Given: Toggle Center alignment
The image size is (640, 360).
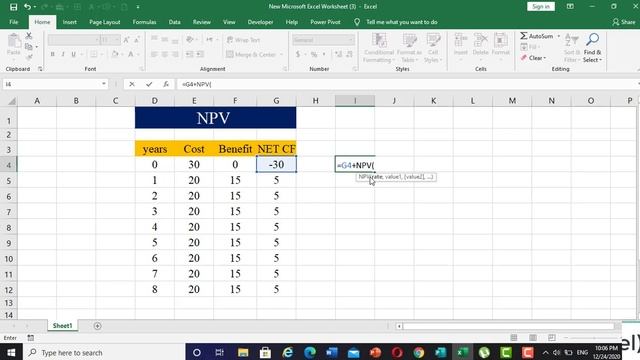Looking at the screenshot, I should (x=164, y=54).
